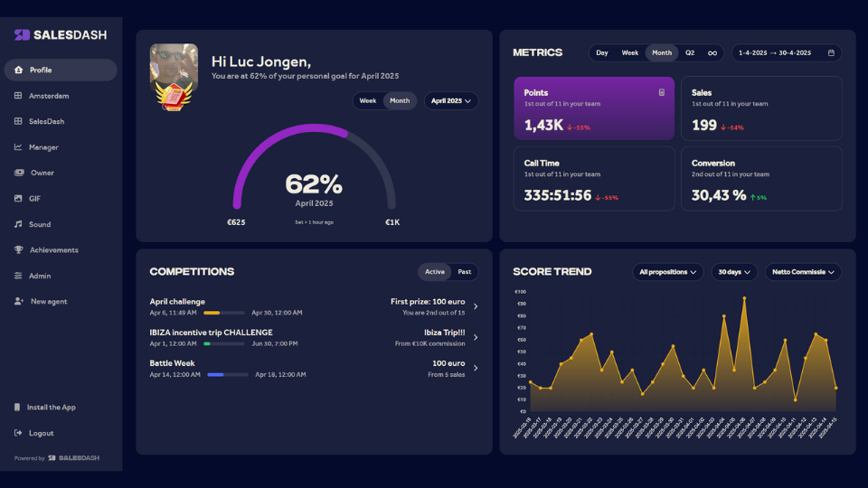Switch goal gauge to Month view
868x488 pixels.
400,100
